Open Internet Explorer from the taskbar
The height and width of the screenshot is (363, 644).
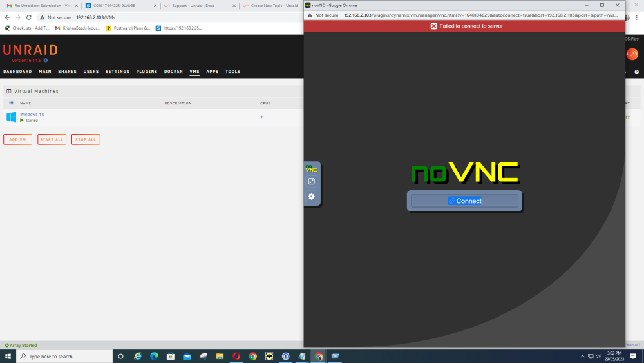[138, 357]
